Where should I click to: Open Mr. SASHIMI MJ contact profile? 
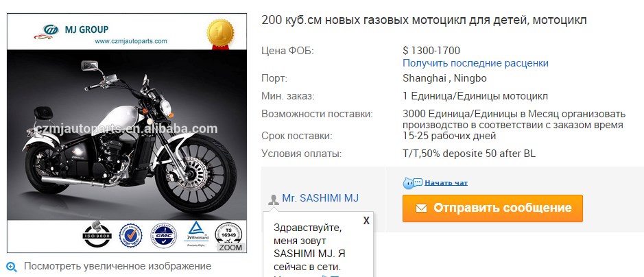click(320, 198)
